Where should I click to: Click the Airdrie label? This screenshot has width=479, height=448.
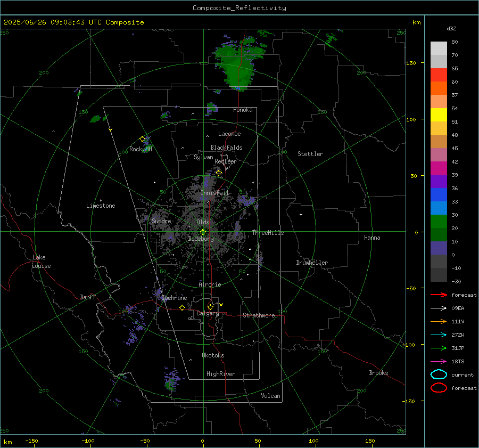tap(210, 284)
